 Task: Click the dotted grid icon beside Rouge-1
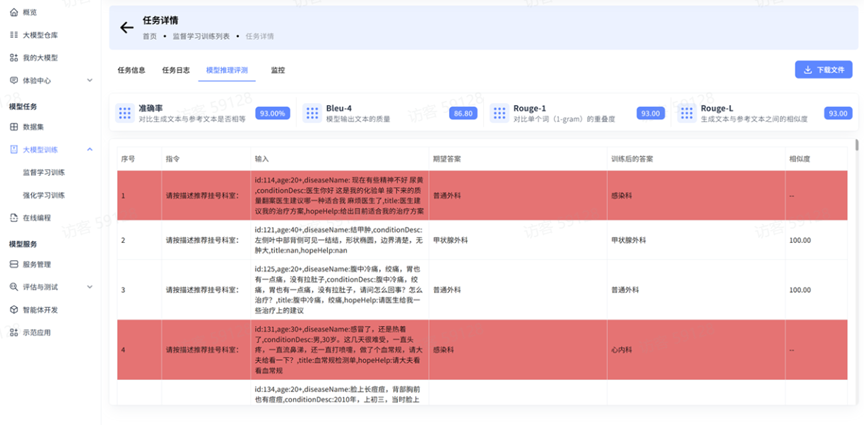[500, 113]
